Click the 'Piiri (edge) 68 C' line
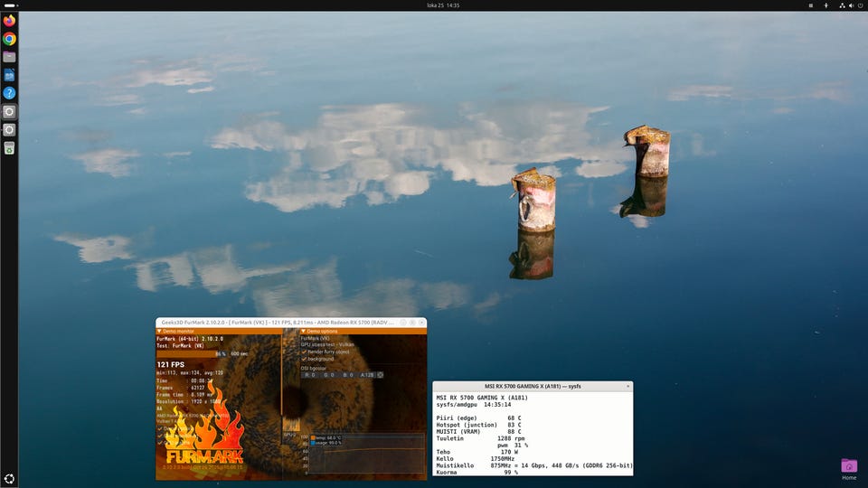This screenshot has height=488, width=868. pyautogui.click(x=479, y=418)
